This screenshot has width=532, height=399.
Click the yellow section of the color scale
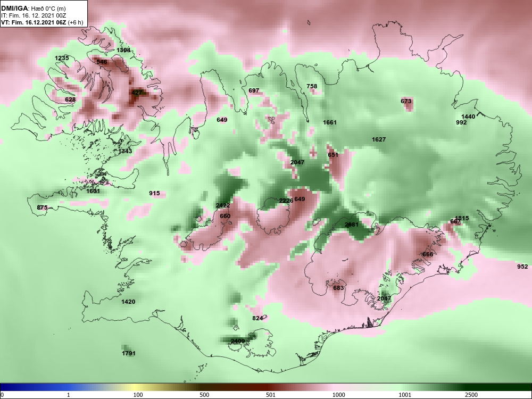pos(134,387)
